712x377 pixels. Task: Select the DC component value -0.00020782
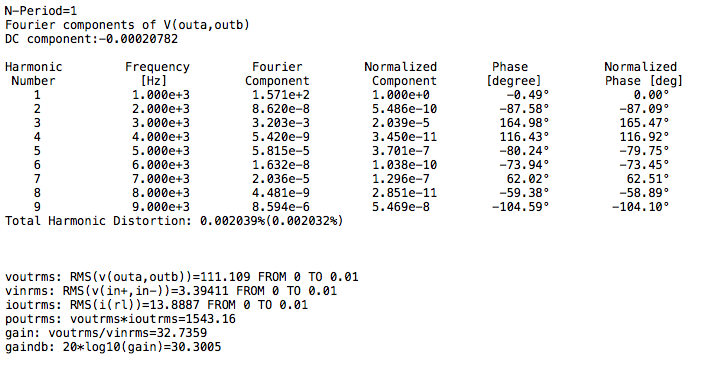click(138, 39)
